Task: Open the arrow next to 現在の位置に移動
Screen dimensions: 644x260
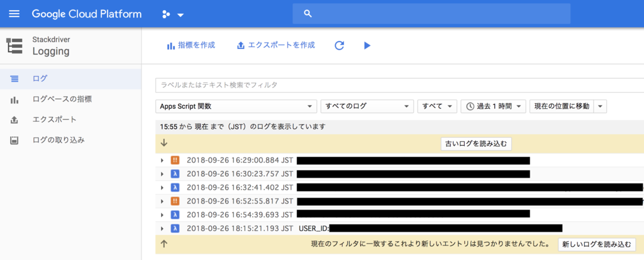Action: click(600, 106)
